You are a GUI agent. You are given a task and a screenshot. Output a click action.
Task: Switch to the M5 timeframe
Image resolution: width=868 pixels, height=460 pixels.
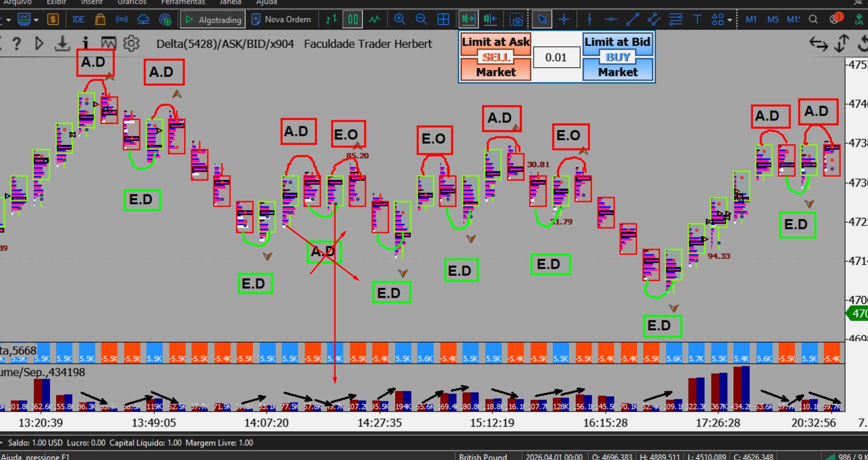[773, 19]
